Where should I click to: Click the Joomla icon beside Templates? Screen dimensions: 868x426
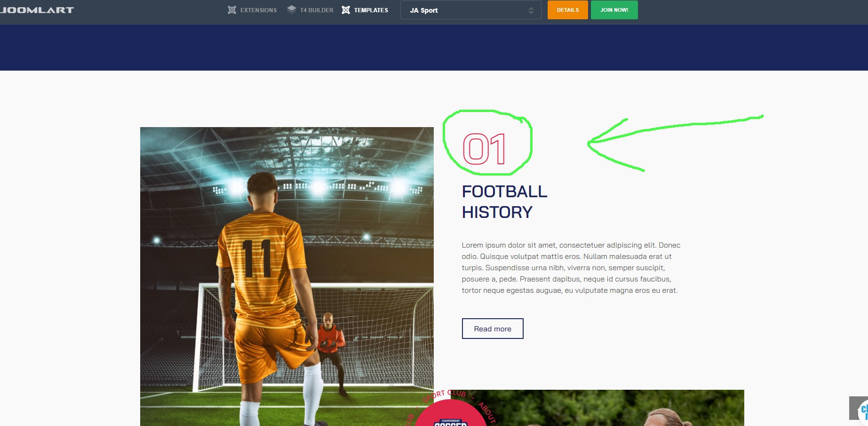coord(346,10)
